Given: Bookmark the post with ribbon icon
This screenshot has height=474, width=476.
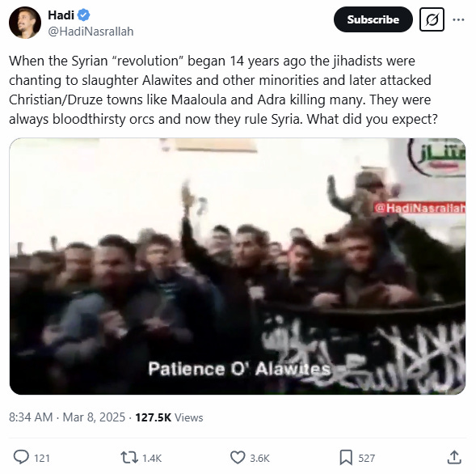Looking at the screenshot, I should [346, 457].
